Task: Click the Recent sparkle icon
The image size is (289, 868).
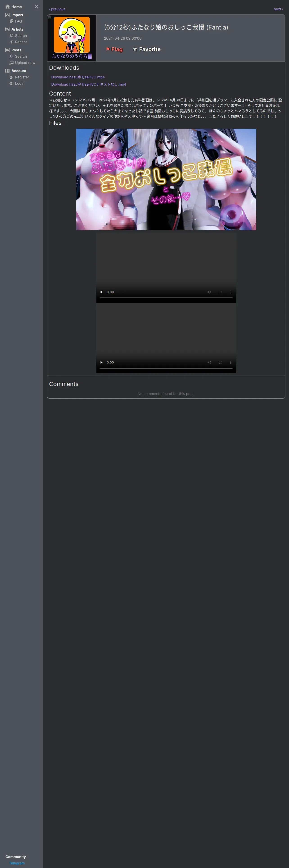Action: point(11,42)
